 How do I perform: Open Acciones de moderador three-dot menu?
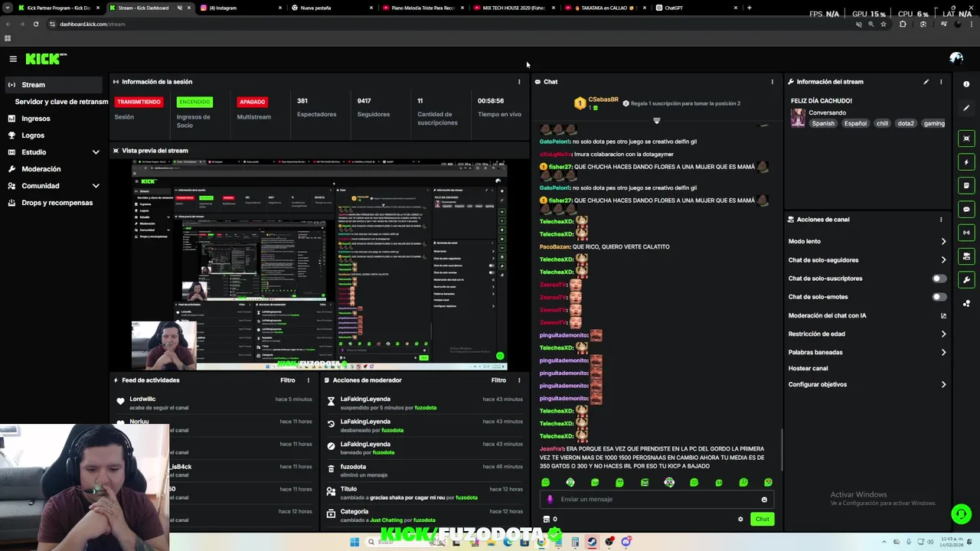pos(519,380)
